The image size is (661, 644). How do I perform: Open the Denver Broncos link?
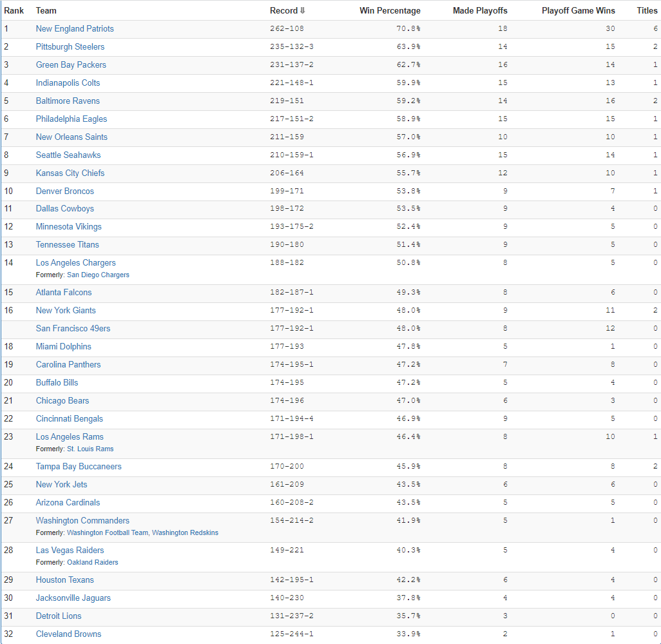point(65,191)
